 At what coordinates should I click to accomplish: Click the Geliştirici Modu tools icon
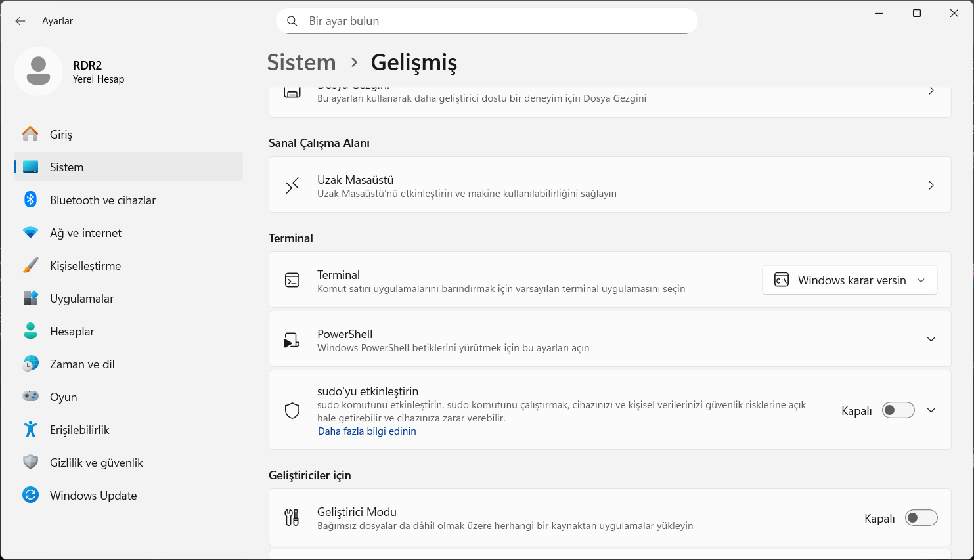tap(292, 517)
